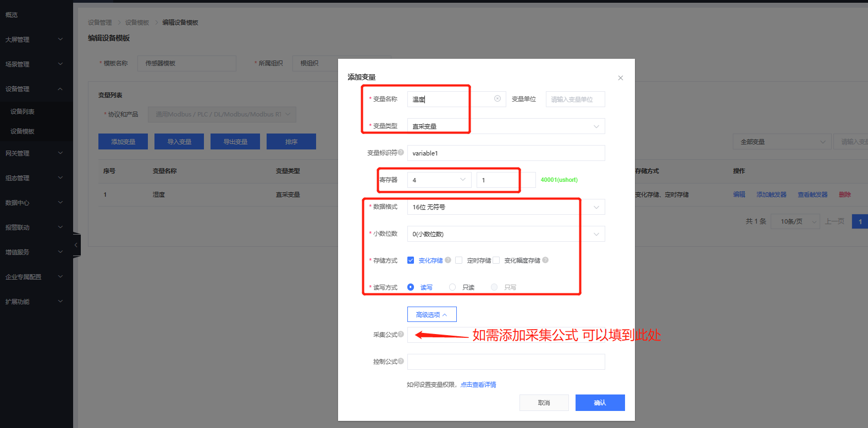868x428 pixels.
Task: Collapse the sidebar using the side handle arrow
Action: pyautogui.click(x=76, y=244)
